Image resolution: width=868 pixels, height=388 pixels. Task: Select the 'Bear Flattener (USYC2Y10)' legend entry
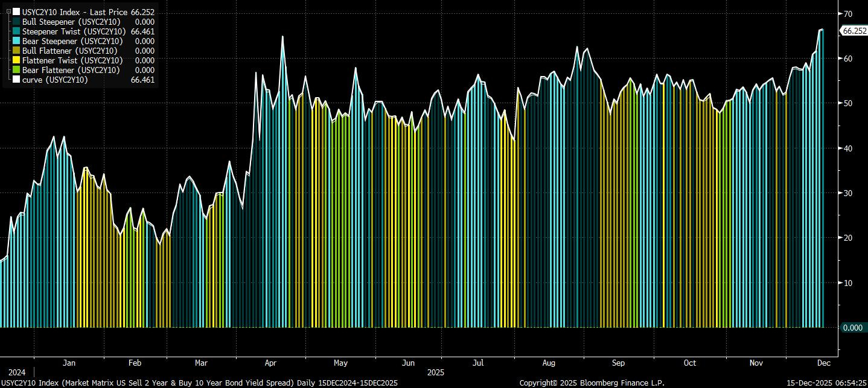[x=71, y=70]
